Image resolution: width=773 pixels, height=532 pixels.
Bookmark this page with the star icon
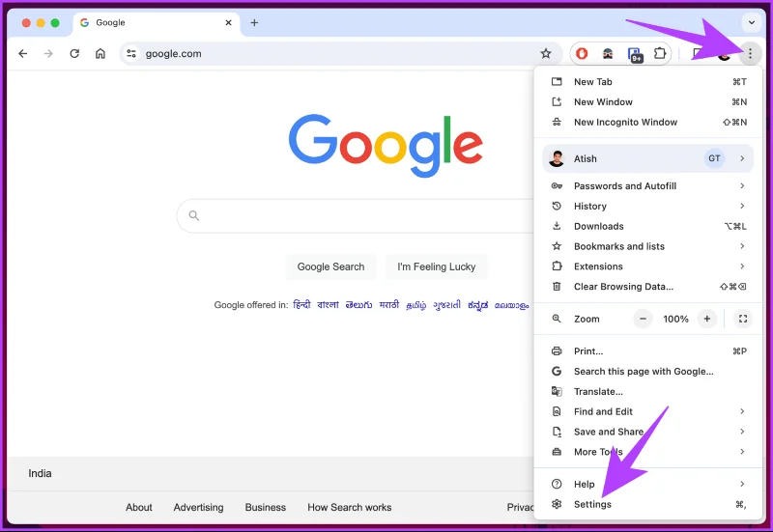[545, 53]
